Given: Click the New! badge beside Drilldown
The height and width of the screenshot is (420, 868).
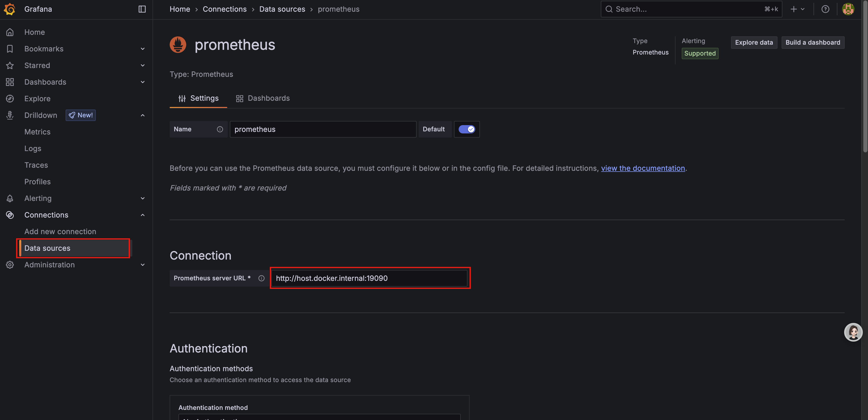Looking at the screenshot, I should (80, 115).
